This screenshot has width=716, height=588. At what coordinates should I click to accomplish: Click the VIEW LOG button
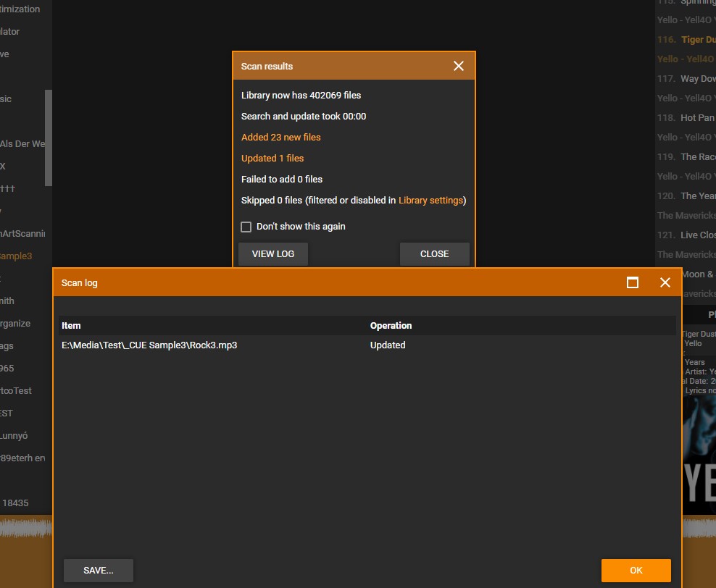(273, 254)
